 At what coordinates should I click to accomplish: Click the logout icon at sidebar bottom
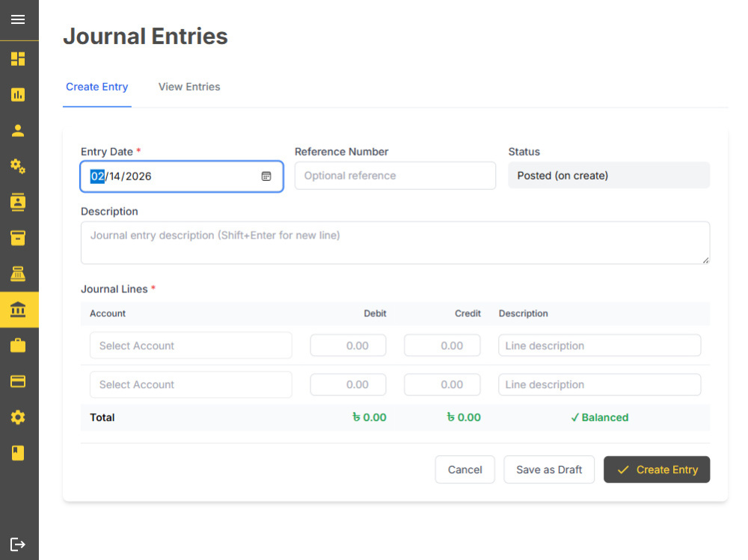[18, 544]
